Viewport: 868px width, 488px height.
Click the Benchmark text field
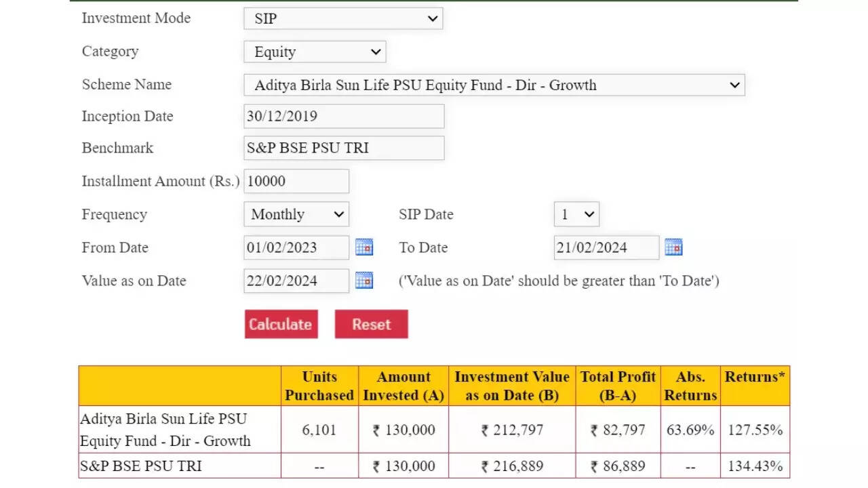click(x=344, y=148)
